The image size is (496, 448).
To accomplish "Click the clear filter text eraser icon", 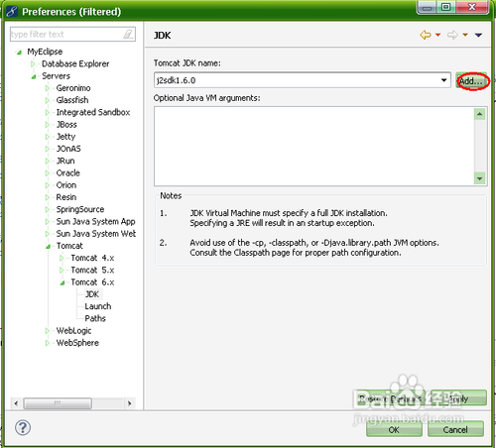I will click(x=128, y=34).
